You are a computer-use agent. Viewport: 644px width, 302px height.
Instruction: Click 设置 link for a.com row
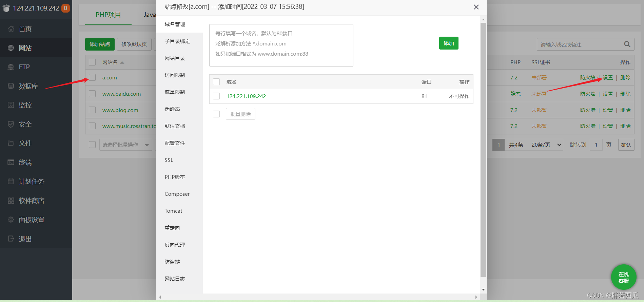point(608,77)
